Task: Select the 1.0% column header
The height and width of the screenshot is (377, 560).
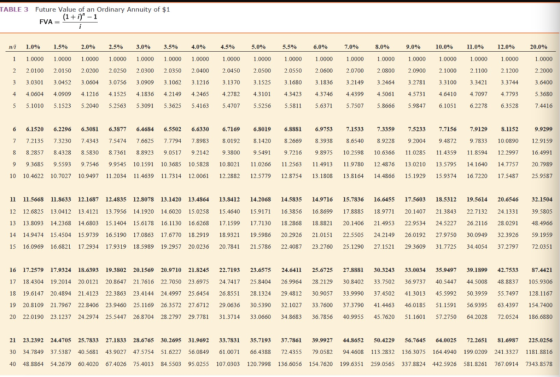Action: [33, 47]
